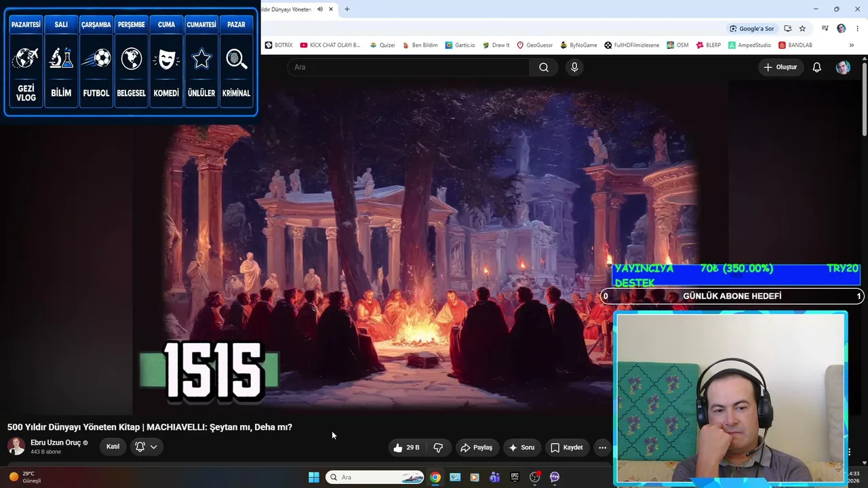Click the 443 B abone subscriber count

pos(45,452)
